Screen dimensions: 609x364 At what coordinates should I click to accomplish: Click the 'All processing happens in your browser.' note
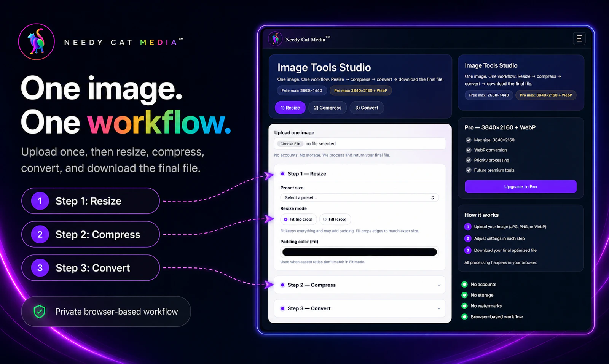point(501,262)
